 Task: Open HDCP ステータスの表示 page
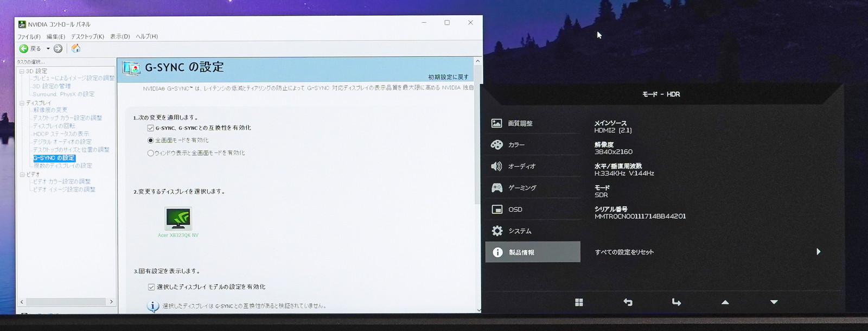pyautogui.click(x=61, y=134)
